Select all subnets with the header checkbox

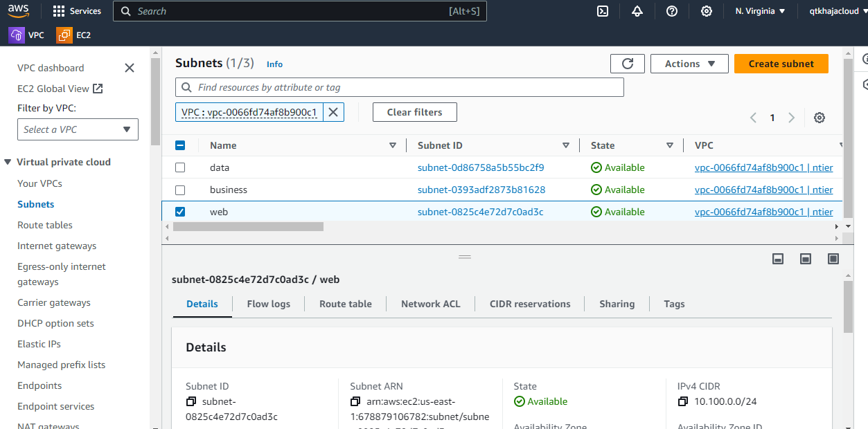pos(180,145)
